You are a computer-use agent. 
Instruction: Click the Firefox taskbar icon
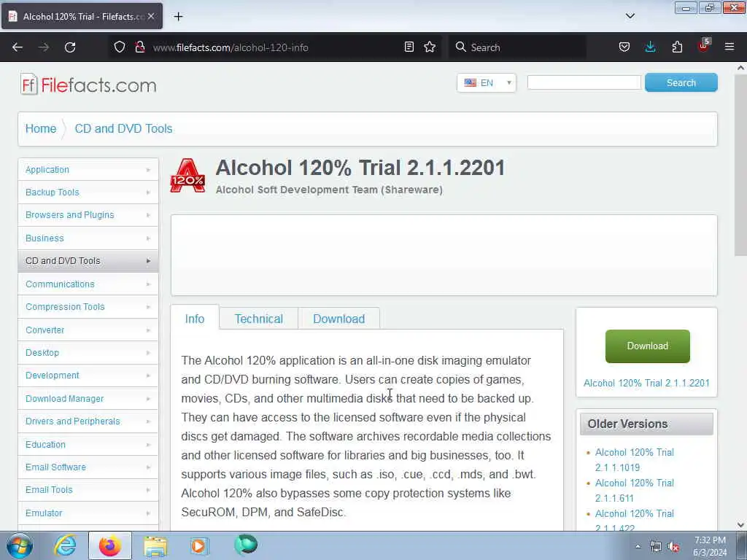pyautogui.click(x=109, y=545)
